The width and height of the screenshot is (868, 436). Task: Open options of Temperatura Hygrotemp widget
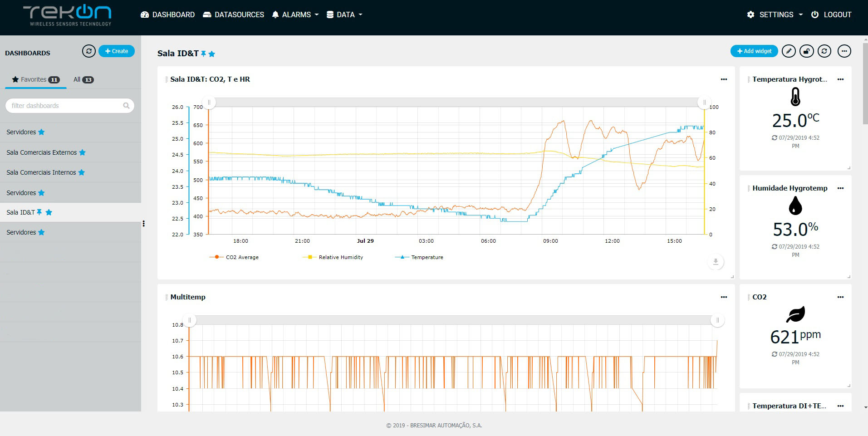coord(840,79)
